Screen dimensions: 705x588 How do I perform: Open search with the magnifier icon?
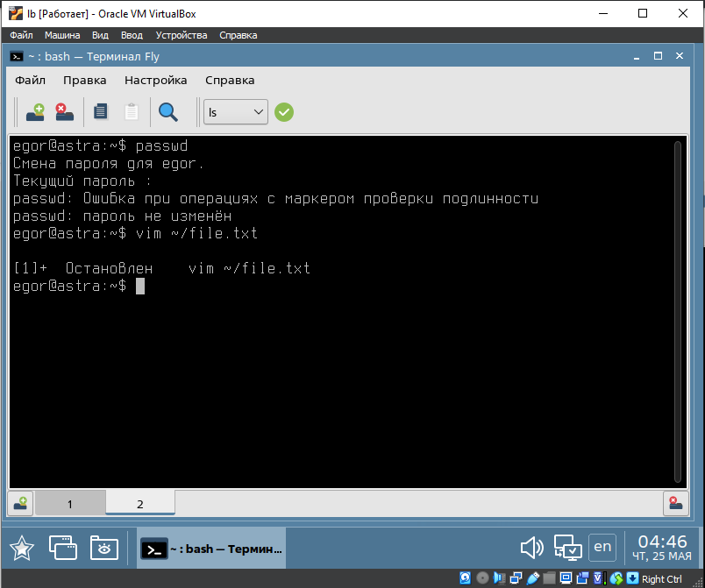(168, 112)
